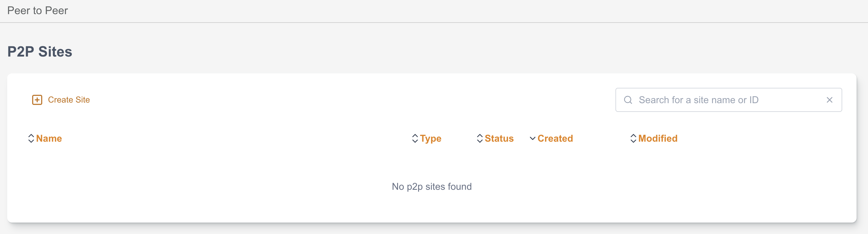
Task: Click the sort arrows beside Name
Action: [31, 138]
